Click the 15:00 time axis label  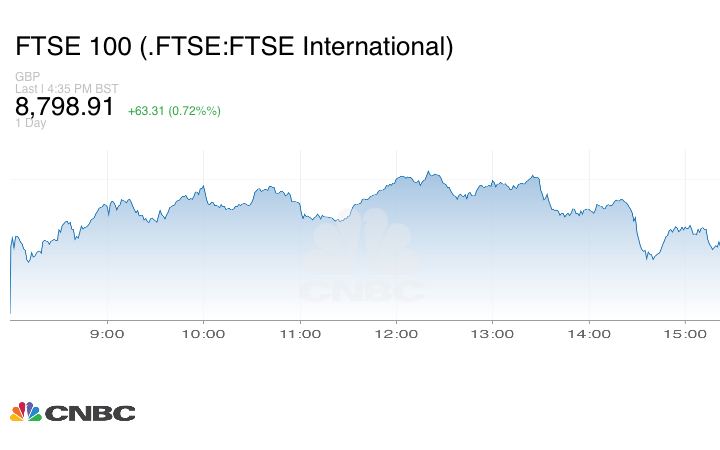(x=685, y=334)
